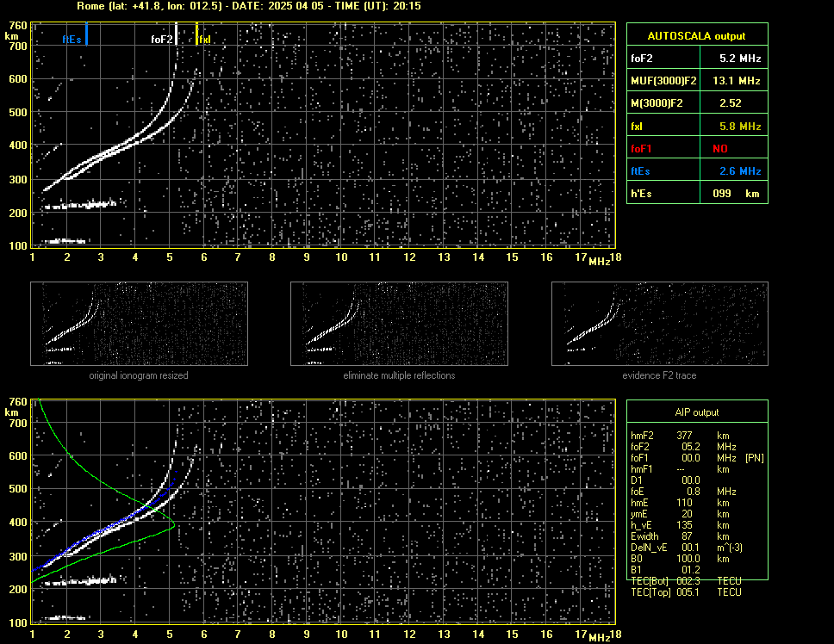The image size is (834, 644).
Task: Click the AIP foF1 00.0 MHz row
Action: click(697, 458)
